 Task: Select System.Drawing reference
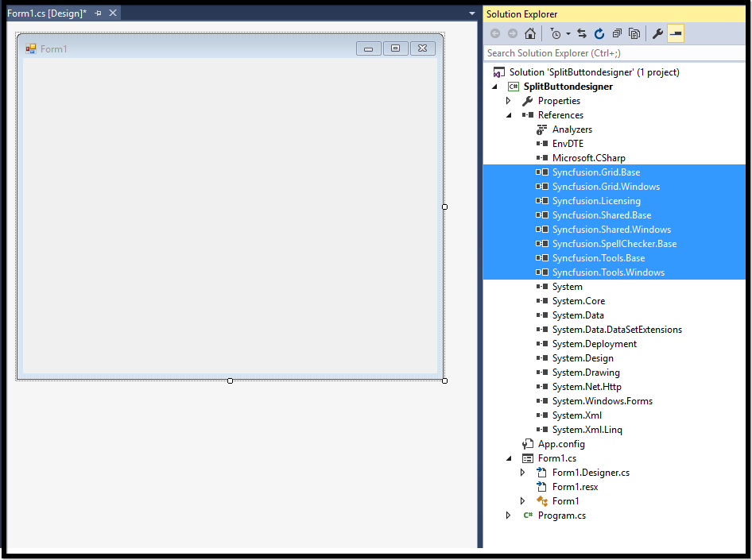586,373
